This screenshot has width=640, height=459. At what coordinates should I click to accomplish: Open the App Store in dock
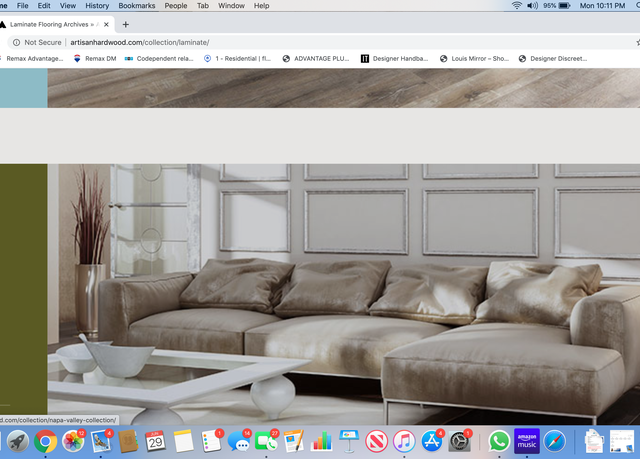(431, 441)
